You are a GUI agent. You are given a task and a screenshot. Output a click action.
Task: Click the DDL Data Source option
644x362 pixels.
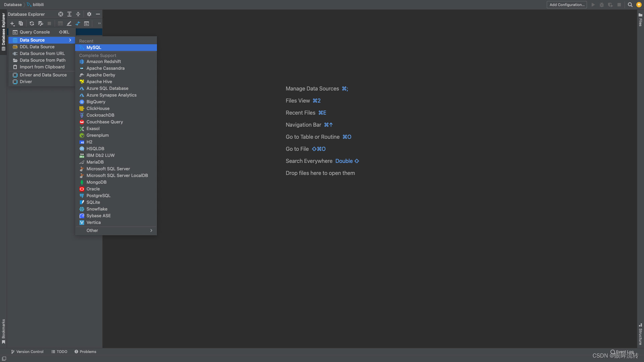click(x=37, y=46)
